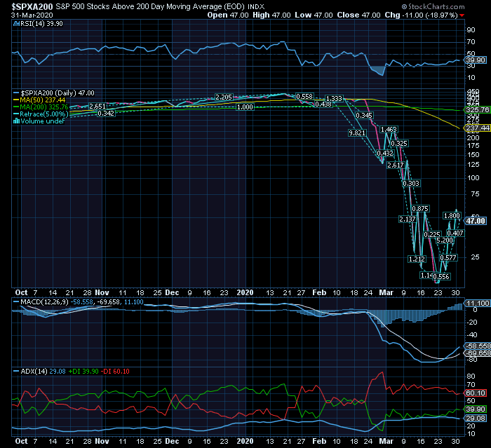Click the 0.303 retracement label
This screenshot has height=448, width=491.
tap(411, 184)
